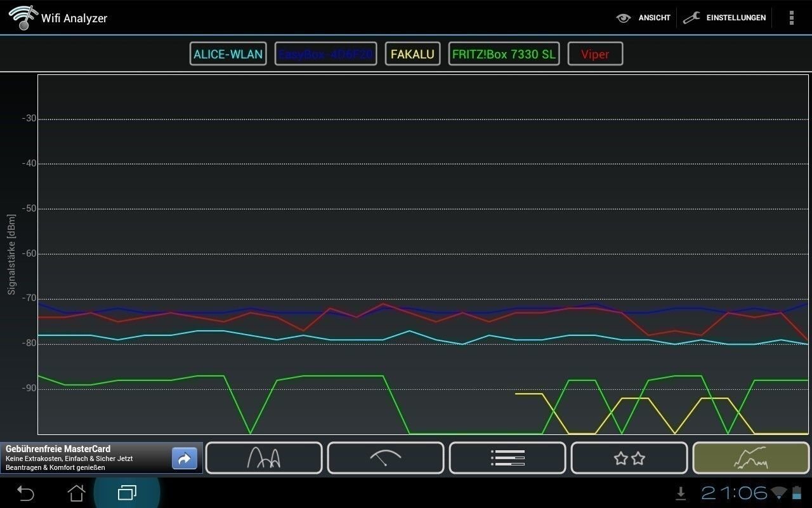Tap the 21:06 clock
Image resolution: width=812 pixels, height=508 pixels.
(x=734, y=493)
